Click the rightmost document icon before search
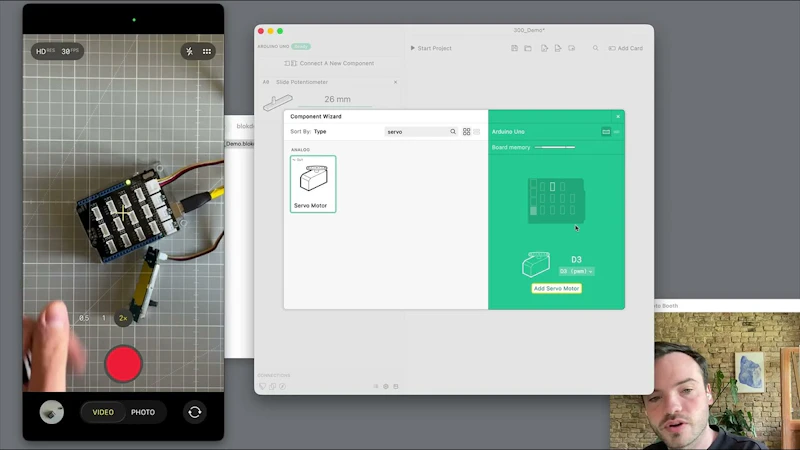Viewport: 800px width, 450px height. point(571,48)
